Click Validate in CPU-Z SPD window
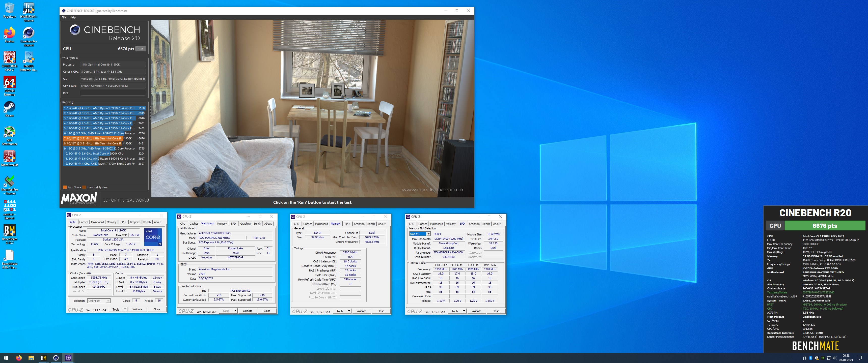This screenshot has height=363, width=868. (476, 311)
